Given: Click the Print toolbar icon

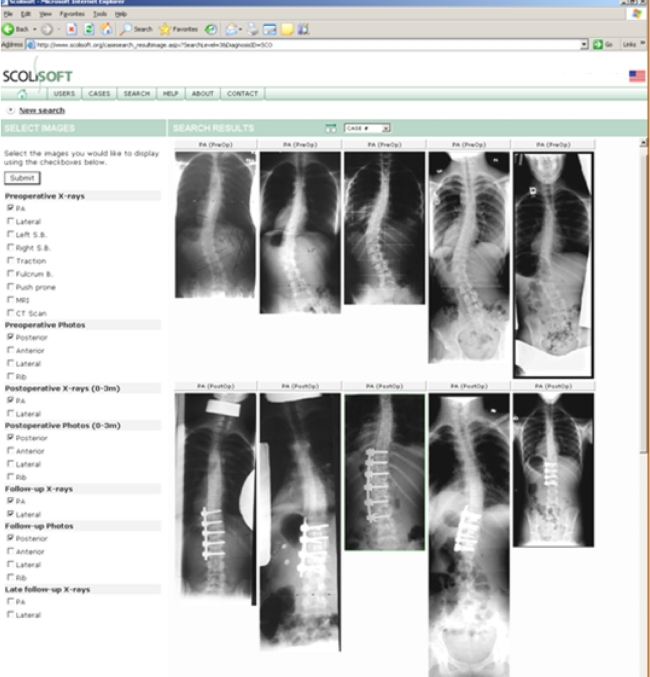Looking at the screenshot, I should click(x=253, y=29).
